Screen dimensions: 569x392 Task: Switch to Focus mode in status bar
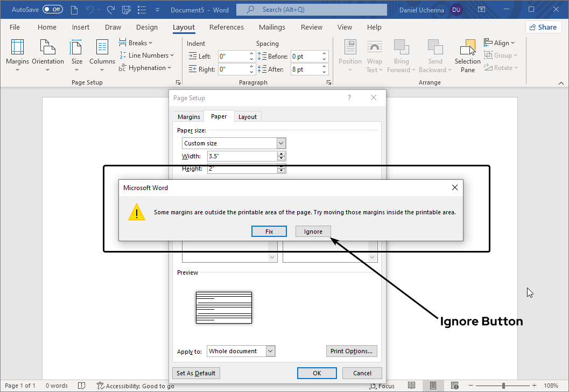point(382,386)
